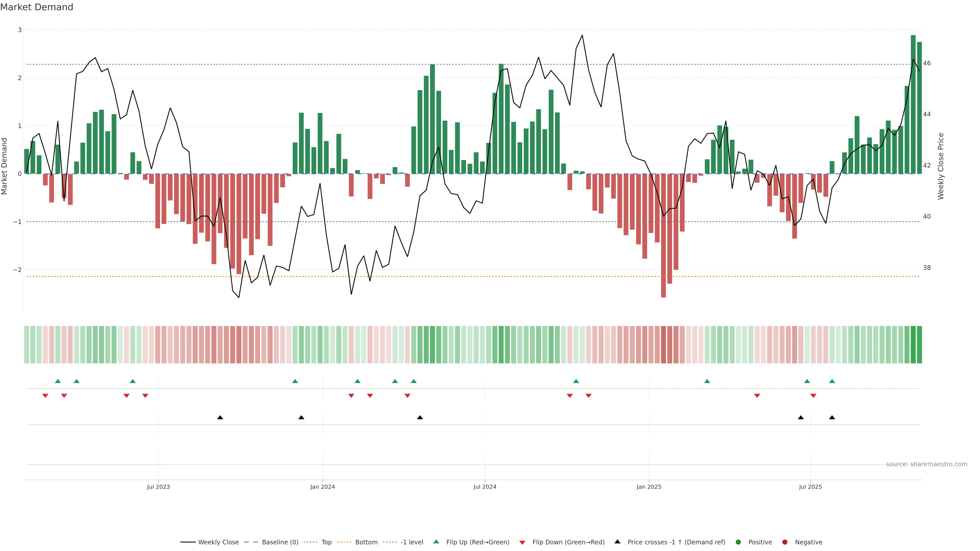Hide the Top threshold legend item
980x551 pixels.
pos(326,542)
